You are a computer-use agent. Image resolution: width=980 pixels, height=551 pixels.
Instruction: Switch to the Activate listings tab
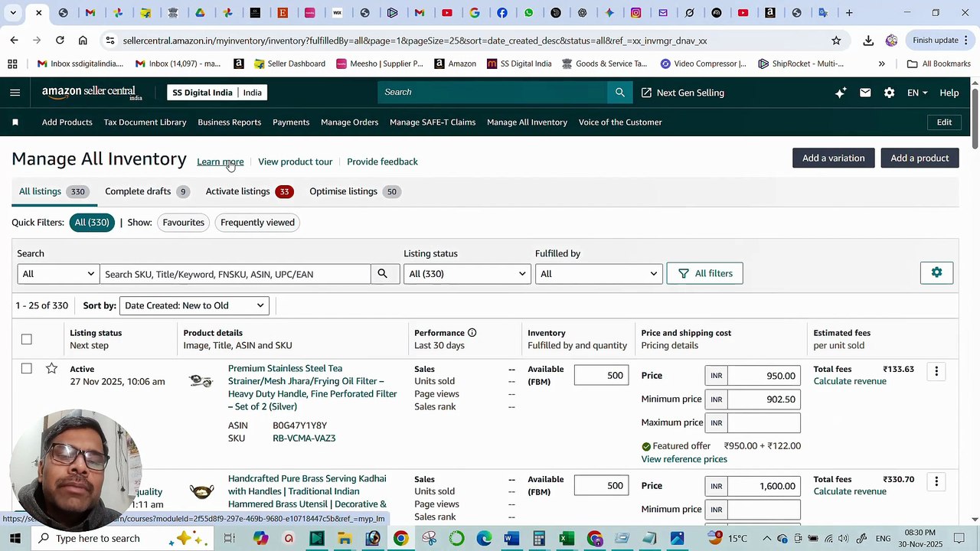click(251, 191)
